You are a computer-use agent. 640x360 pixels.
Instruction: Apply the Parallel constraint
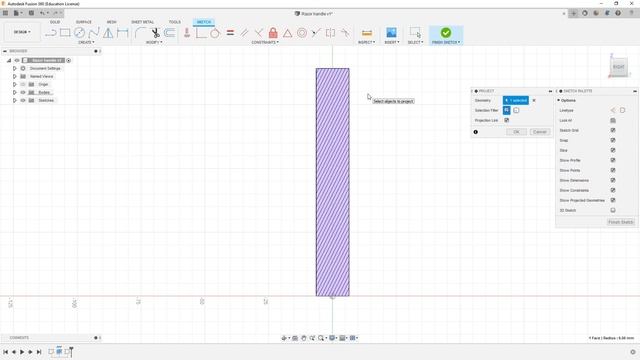[244, 33]
